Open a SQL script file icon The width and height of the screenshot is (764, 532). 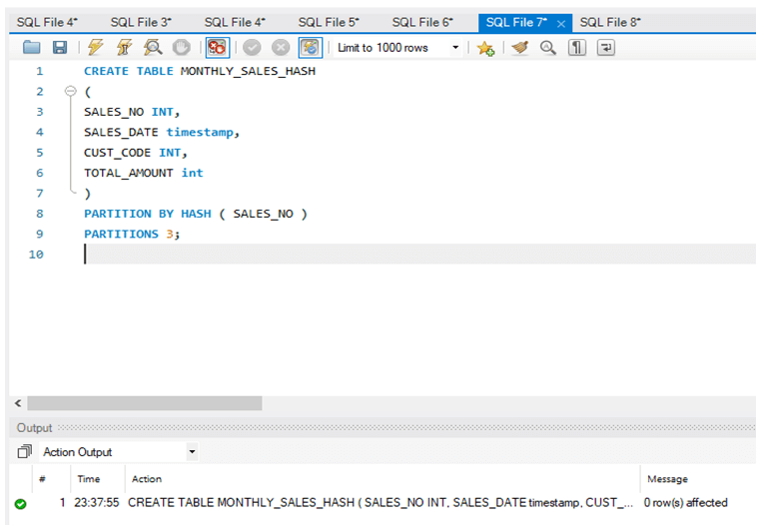32,47
